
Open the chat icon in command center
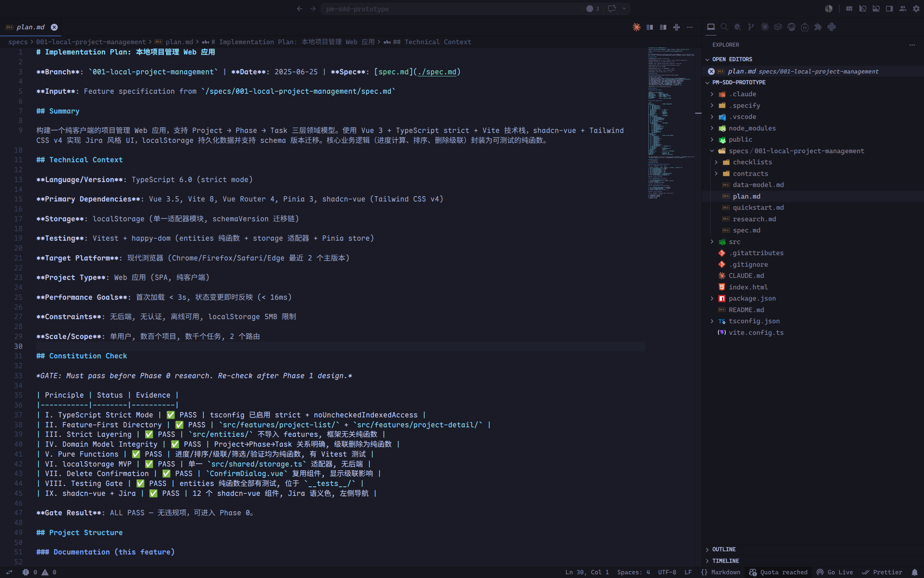point(612,9)
